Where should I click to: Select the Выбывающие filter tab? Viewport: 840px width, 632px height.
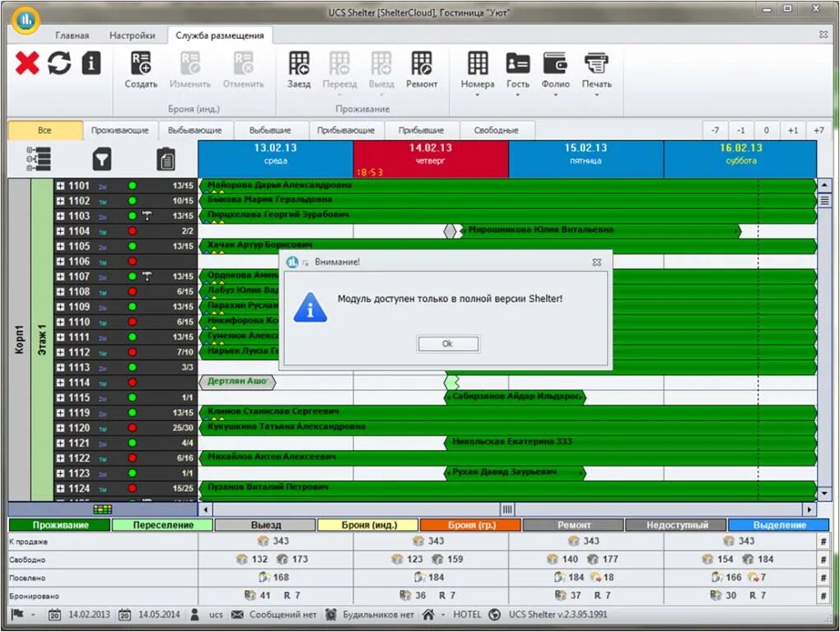194,130
